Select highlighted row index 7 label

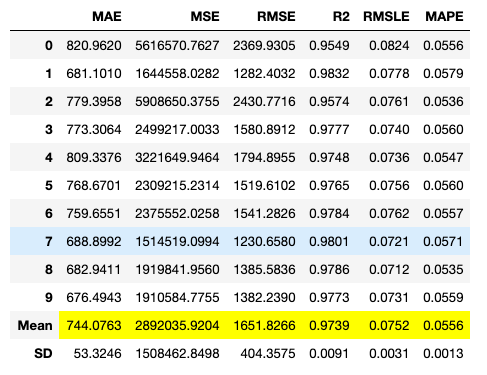click(49, 241)
